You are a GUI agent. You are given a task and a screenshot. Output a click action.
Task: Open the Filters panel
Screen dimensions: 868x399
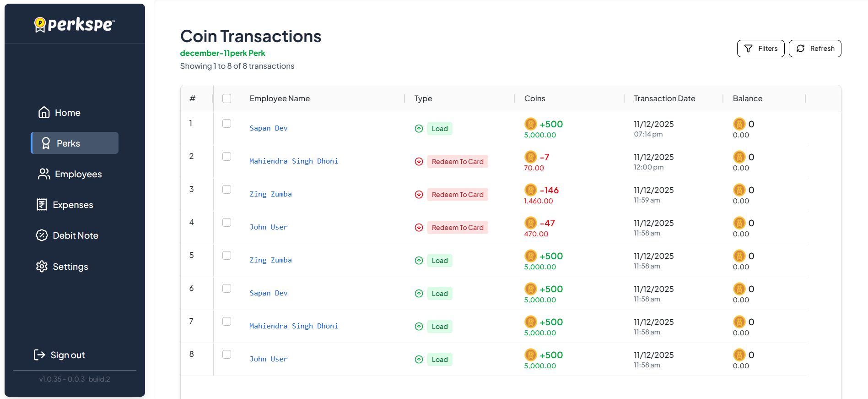[x=760, y=49]
